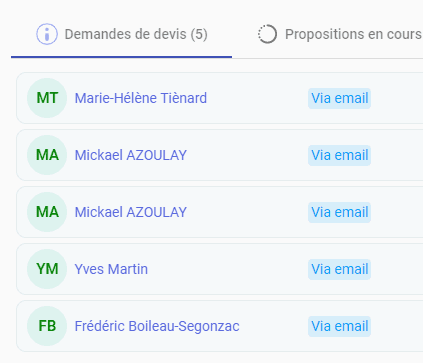The image size is (423, 363).
Task: Click Via email badge on first Mickael AZOULAY row
Action: click(339, 155)
